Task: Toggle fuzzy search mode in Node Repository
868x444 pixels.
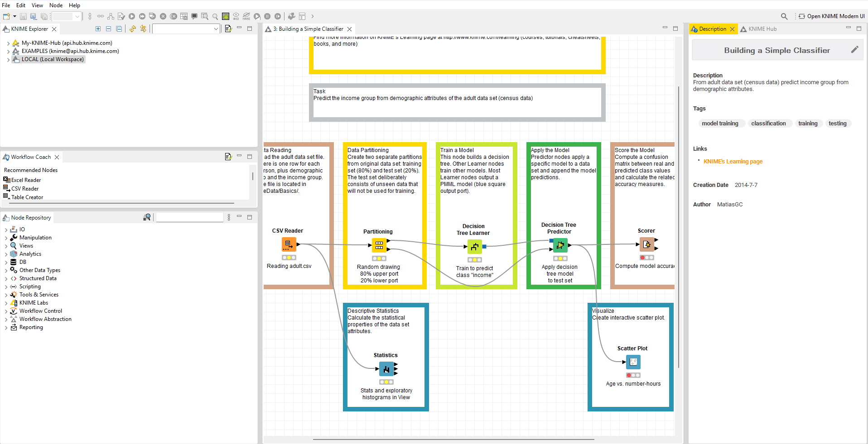Action: (147, 218)
